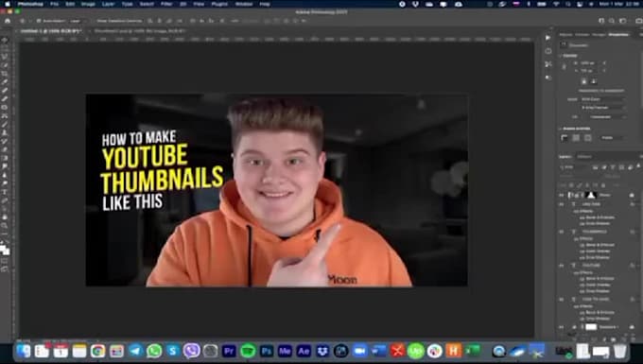Open Google Chrome from the dock

pos(97,351)
